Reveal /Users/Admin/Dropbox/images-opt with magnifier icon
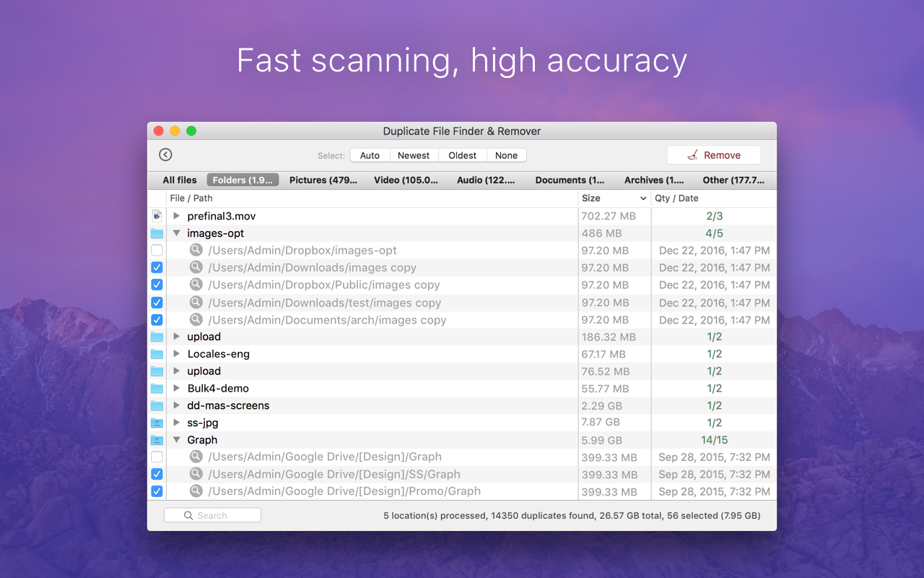 click(x=196, y=250)
